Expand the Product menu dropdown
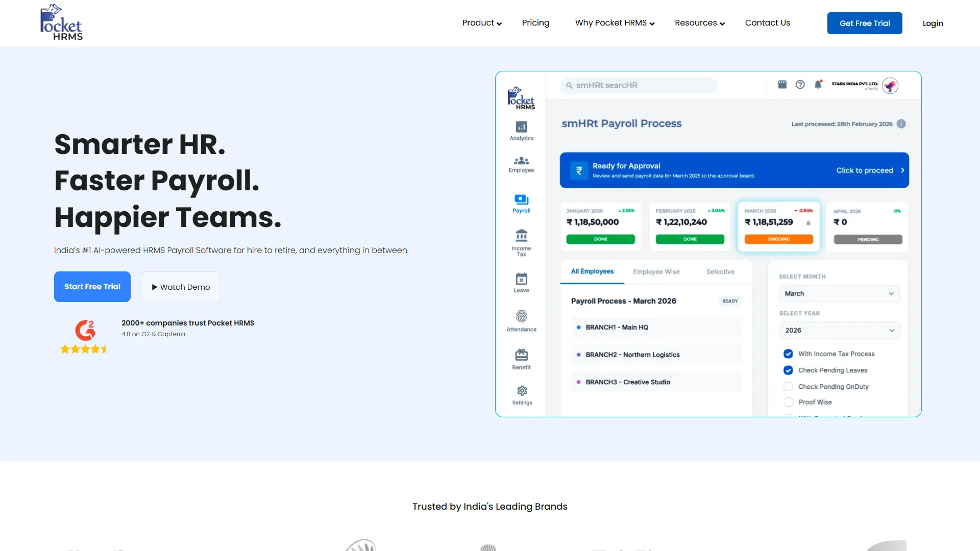The image size is (980, 551). pos(482,23)
